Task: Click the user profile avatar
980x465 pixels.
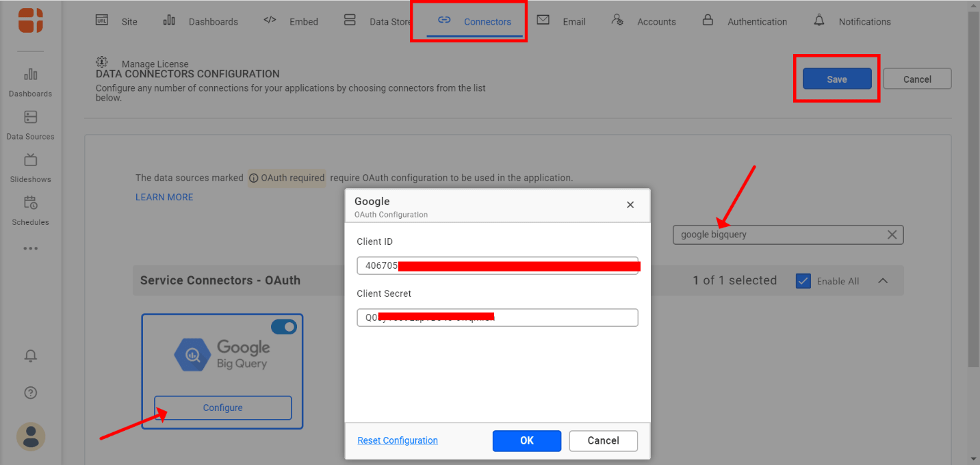Action: pos(31,436)
